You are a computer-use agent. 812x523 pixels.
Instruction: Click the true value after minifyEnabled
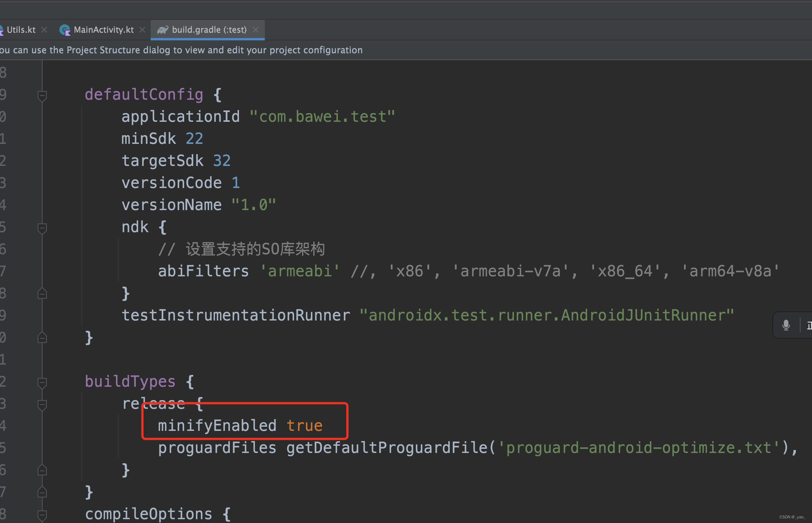(304, 426)
